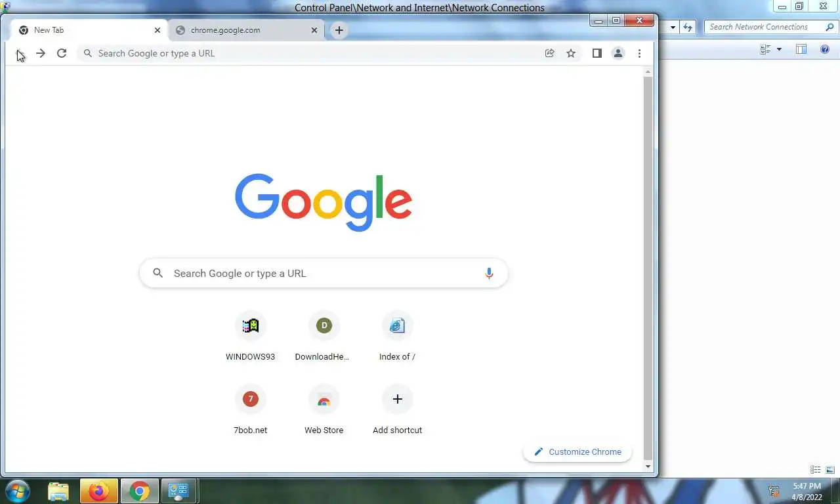
Task: Minimize the Chrome window
Action: (598, 21)
